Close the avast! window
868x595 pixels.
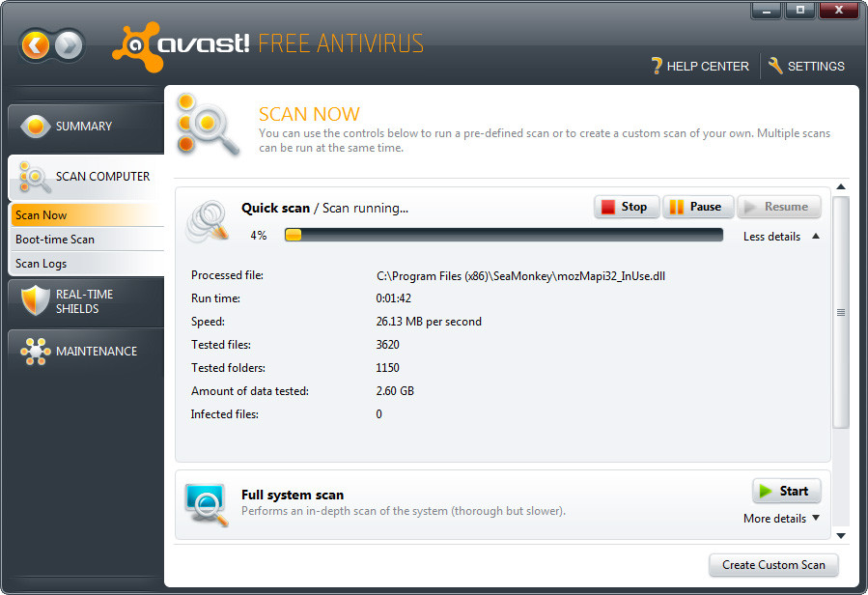(x=839, y=11)
